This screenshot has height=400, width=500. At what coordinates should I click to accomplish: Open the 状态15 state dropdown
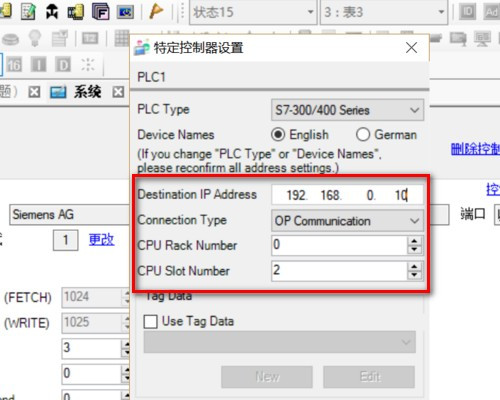point(253,12)
